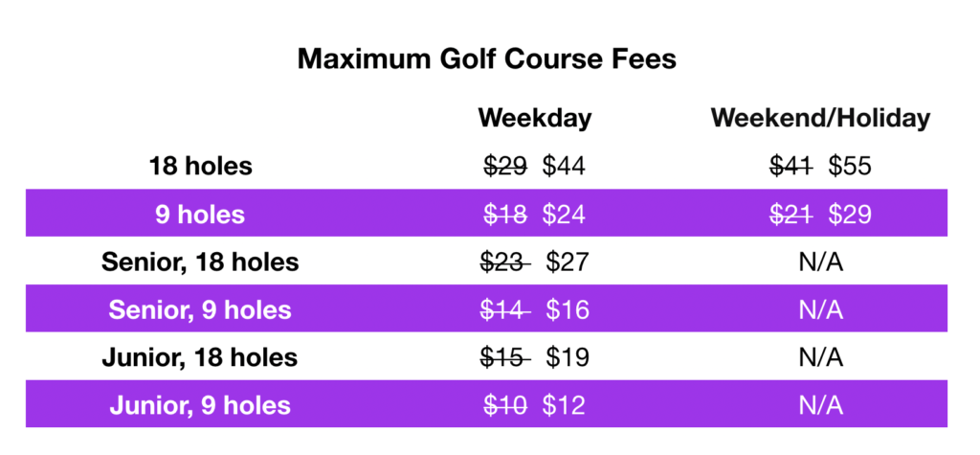Select the Weekday column header

(535, 118)
